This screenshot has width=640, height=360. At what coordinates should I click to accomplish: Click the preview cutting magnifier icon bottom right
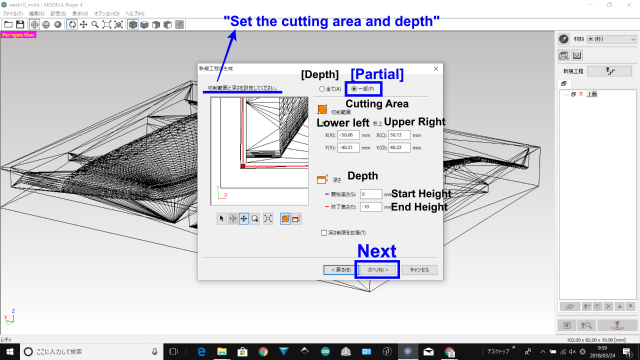[586, 325]
